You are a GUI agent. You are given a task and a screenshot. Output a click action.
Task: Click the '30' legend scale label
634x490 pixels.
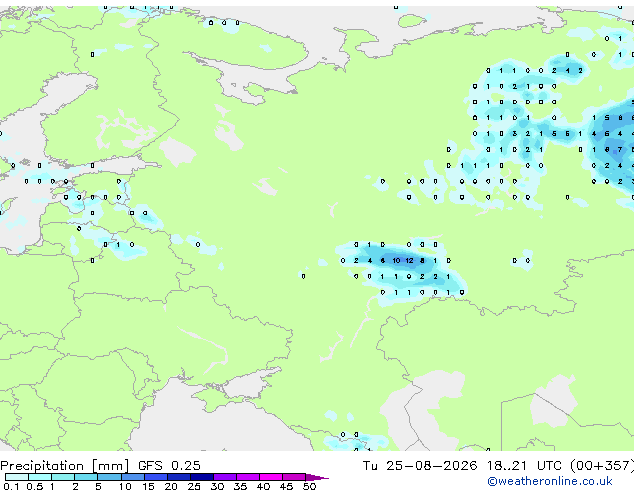tap(217, 486)
